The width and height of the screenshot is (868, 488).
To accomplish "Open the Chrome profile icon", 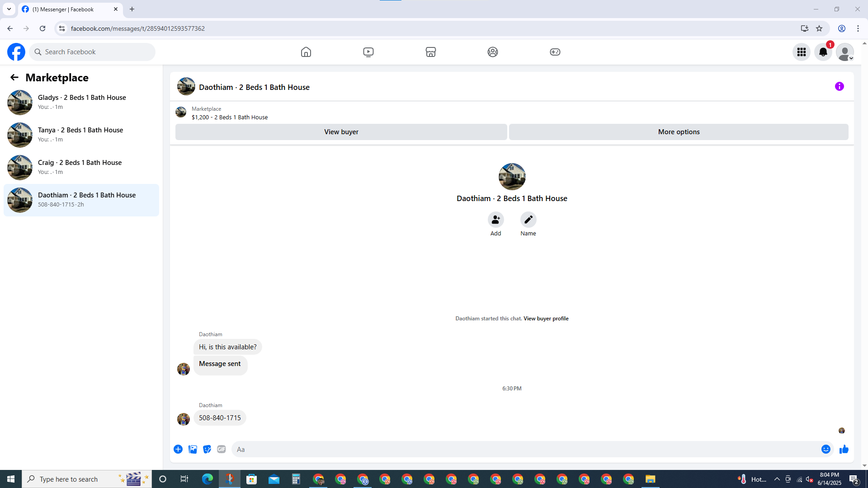I will [x=842, y=28].
